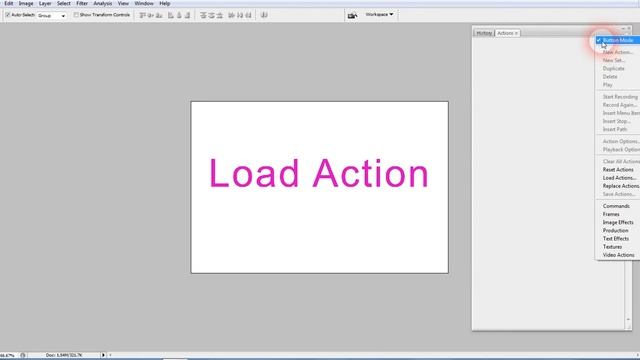Open the Help menu
This screenshot has height=360, width=640.
[x=164, y=3]
